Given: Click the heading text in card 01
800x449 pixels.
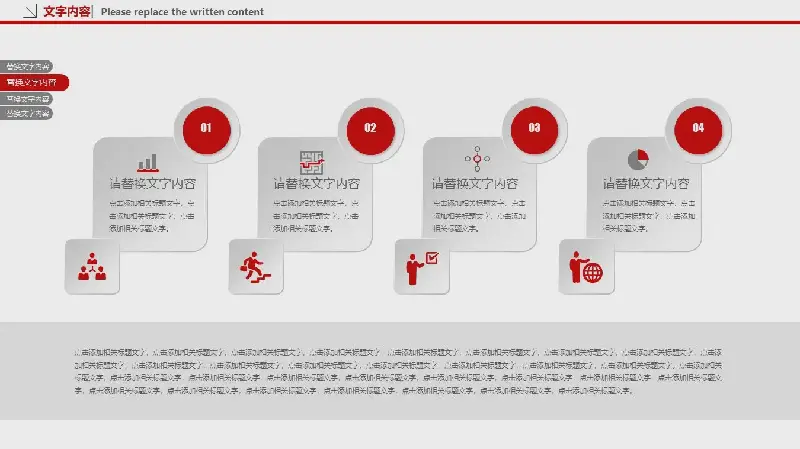Looking at the screenshot, I should [152, 184].
